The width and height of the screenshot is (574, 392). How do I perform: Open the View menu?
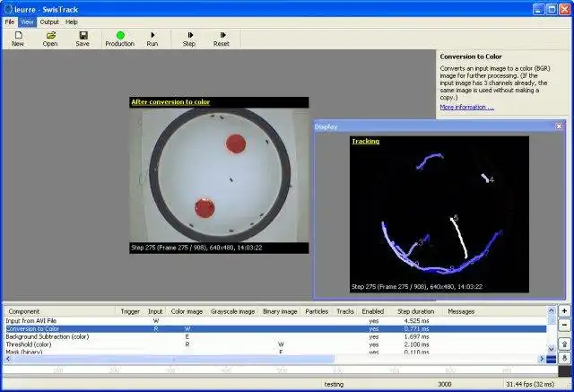[x=27, y=22]
